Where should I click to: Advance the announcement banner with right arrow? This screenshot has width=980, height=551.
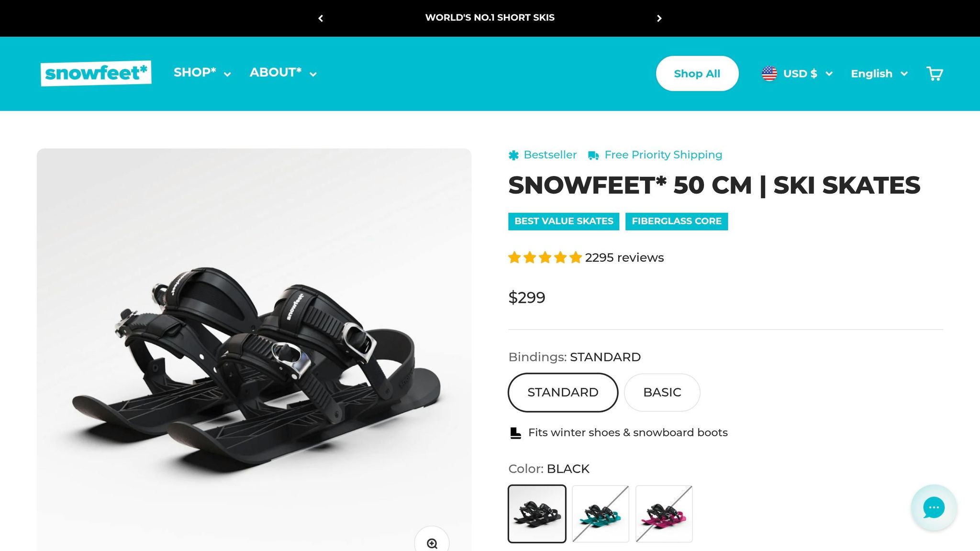(659, 18)
